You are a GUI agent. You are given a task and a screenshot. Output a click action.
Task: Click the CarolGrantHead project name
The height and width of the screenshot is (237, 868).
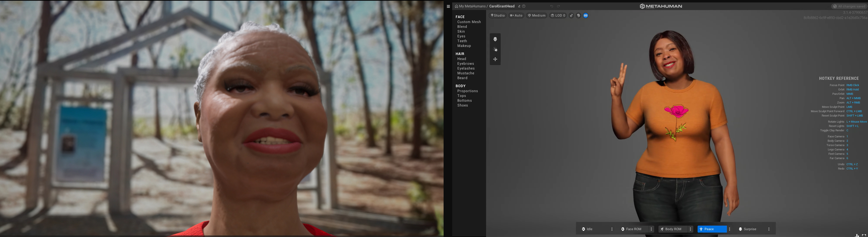[x=502, y=6]
